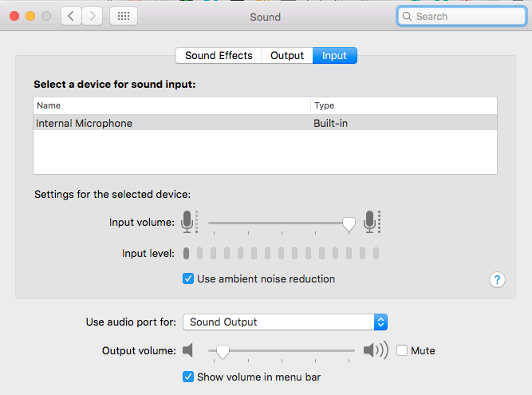
Task: Click the low input volume microphone icon
Action: click(x=189, y=222)
